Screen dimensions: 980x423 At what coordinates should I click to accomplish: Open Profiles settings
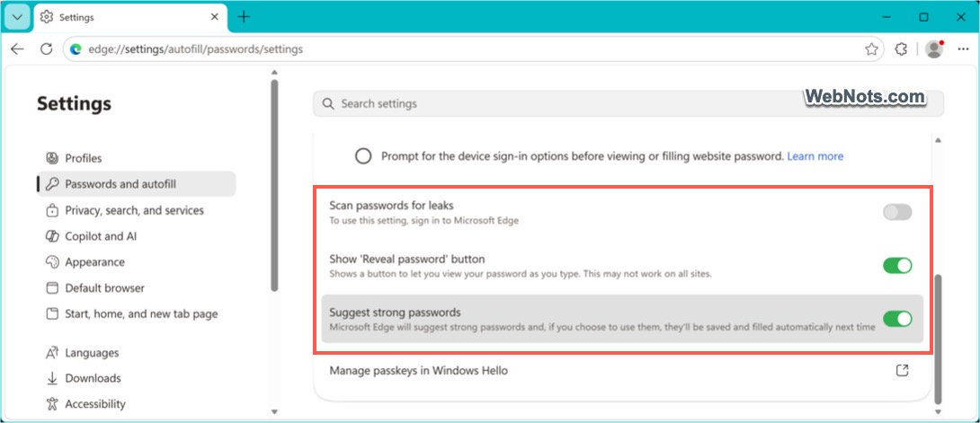click(x=137, y=158)
